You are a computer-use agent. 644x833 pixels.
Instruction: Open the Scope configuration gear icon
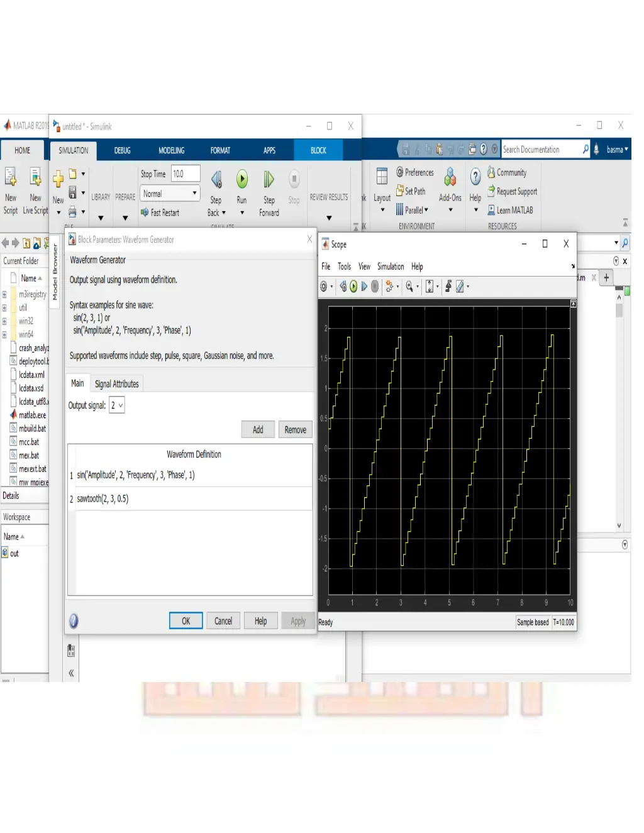324,287
